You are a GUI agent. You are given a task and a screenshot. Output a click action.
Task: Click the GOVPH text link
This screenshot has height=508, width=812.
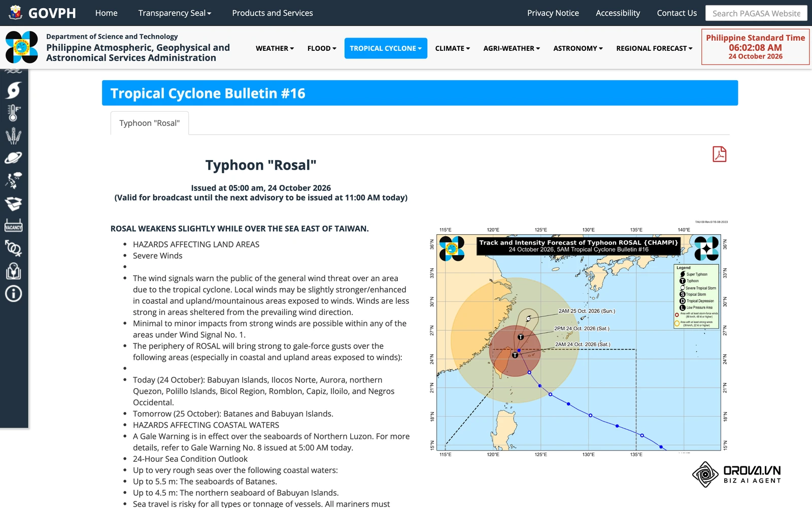52,13
